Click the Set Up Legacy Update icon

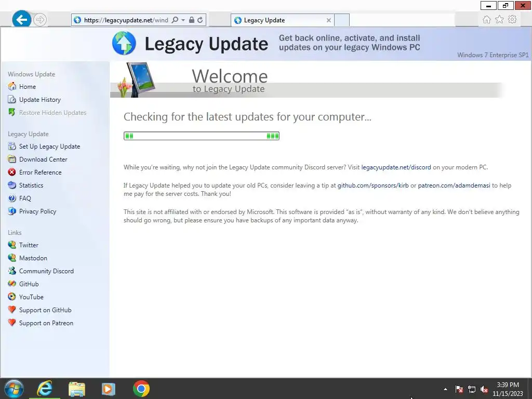coord(12,146)
